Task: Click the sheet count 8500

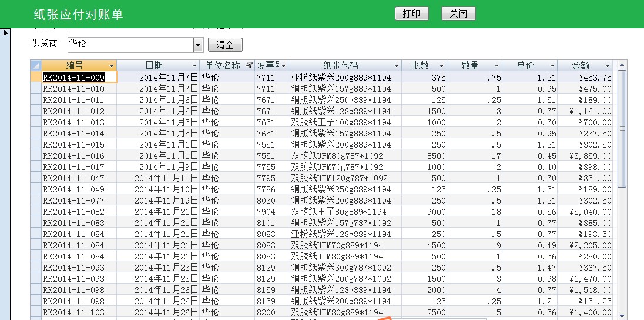Action: coord(424,156)
